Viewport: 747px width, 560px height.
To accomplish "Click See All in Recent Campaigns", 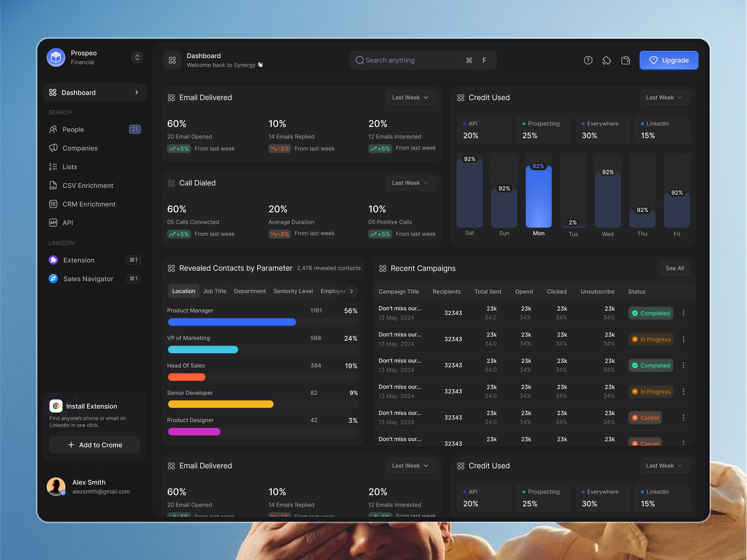I will coord(675,268).
